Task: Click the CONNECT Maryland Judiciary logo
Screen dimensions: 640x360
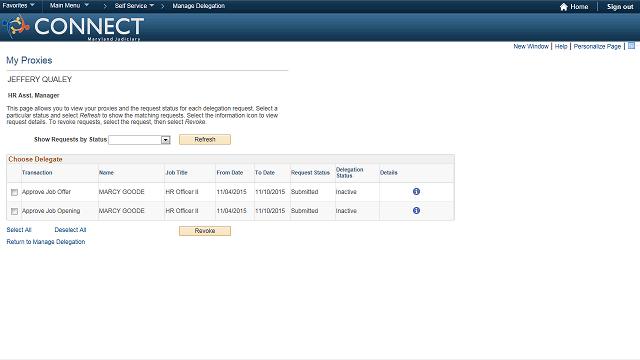Action: point(73,27)
